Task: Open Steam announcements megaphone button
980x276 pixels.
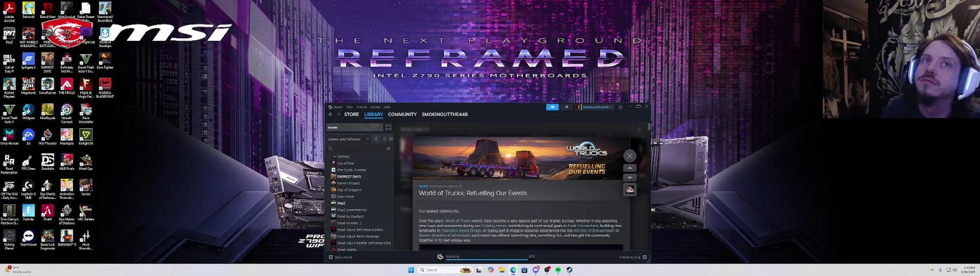Action: [552, 107]
